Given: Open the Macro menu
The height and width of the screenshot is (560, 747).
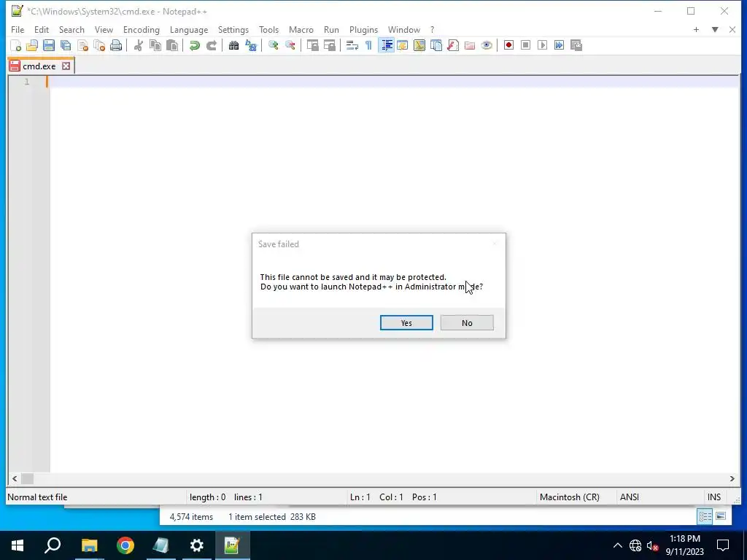Looking at the screenshot, I should (301, 29).
